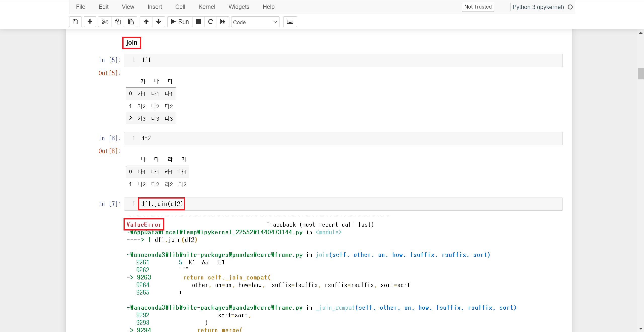Move selected cell up arrow

(x=146, y=22)
